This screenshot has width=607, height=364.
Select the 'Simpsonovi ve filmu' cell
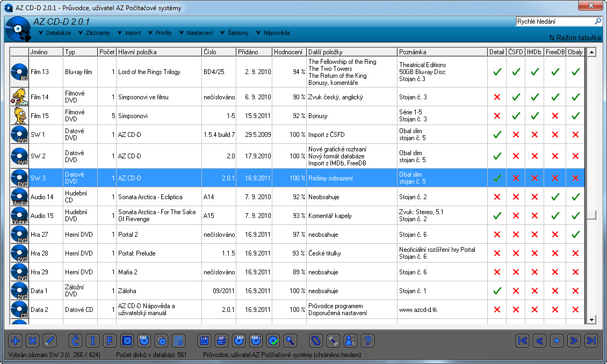tap(159, 97)
